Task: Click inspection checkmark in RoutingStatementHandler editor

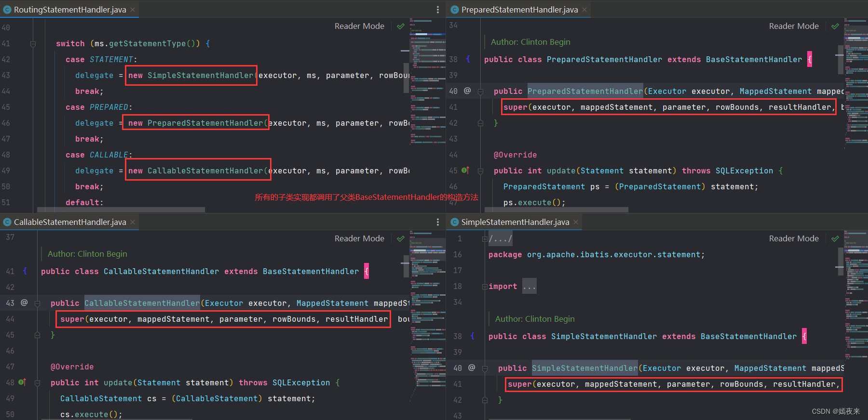Action: click(x=401, y=26)
